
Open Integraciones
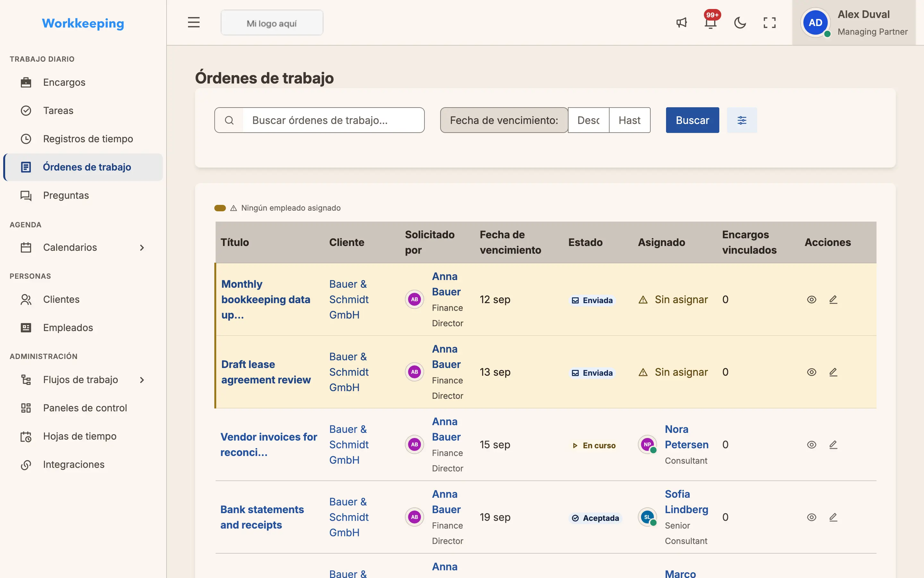tap(83, 464)
